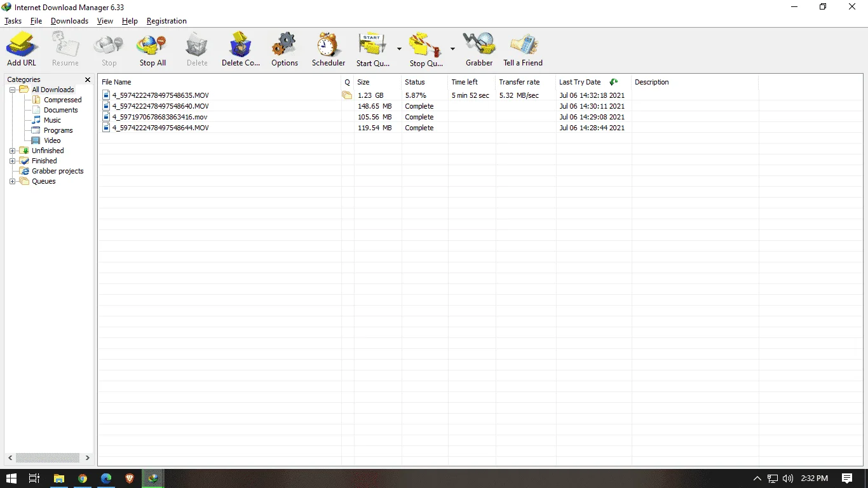Sort by Status column header
868x488 pixels.
coord(424,82)
